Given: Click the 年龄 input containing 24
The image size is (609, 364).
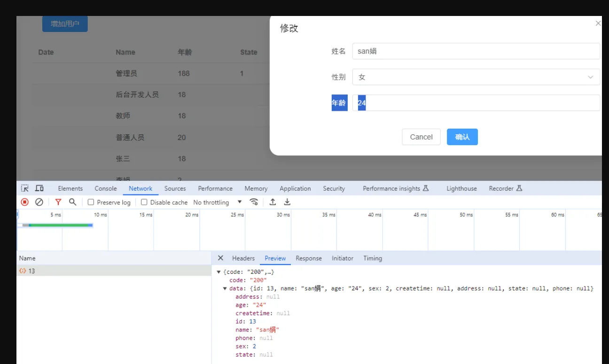Looking at the screenshot, I should pyautogui.click(x=476, y=103).
